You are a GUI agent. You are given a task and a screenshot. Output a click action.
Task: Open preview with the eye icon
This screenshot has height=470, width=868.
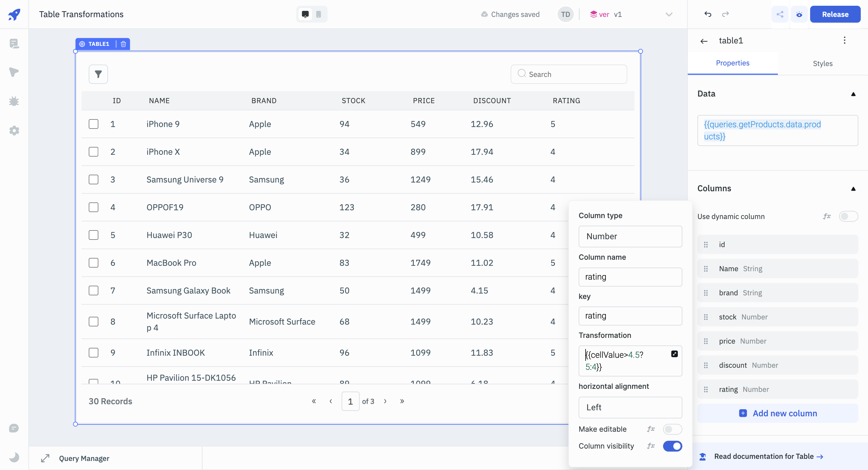799,14
